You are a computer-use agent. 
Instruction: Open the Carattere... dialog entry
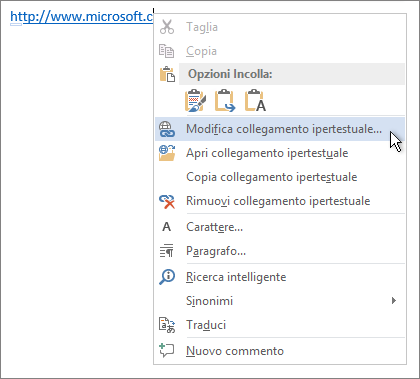(x=214, y=227)
